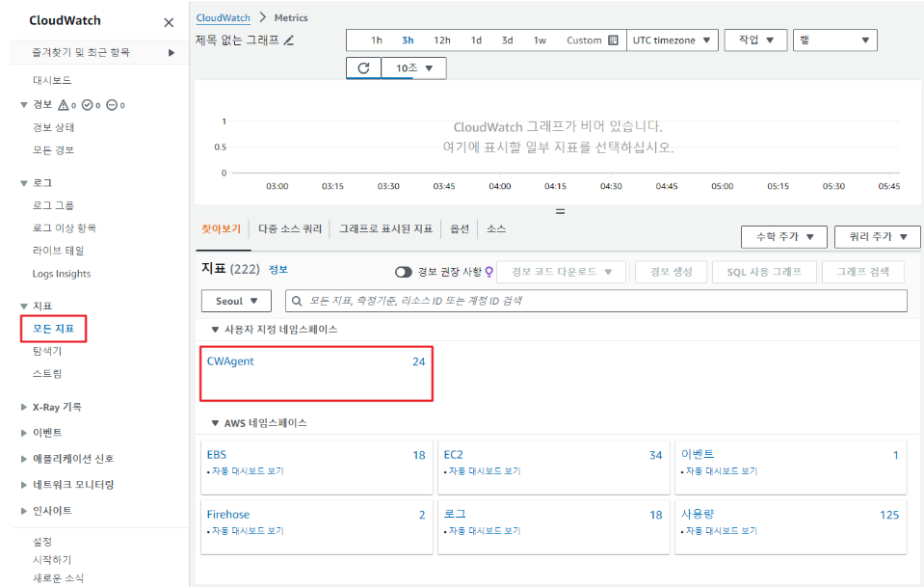Click the metrics search input field
This screenshot has height=587, width=924.
(x=596, y=301)
